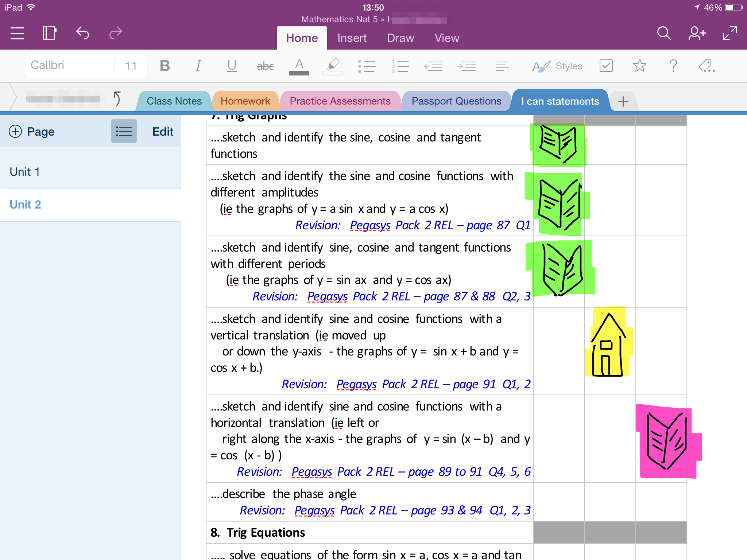Open the search magnifier icon
747x560 pixels.
pos(664,34)
